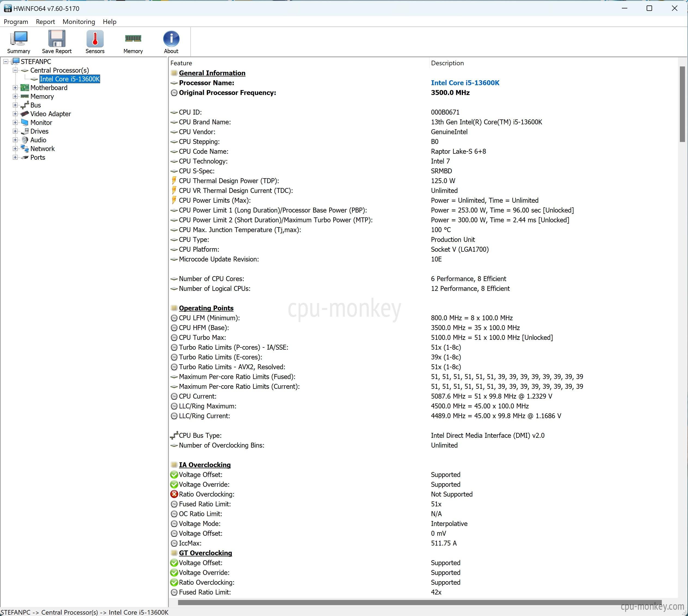
Task: Click the Memory tree node icon
Action: pos(25,97)
